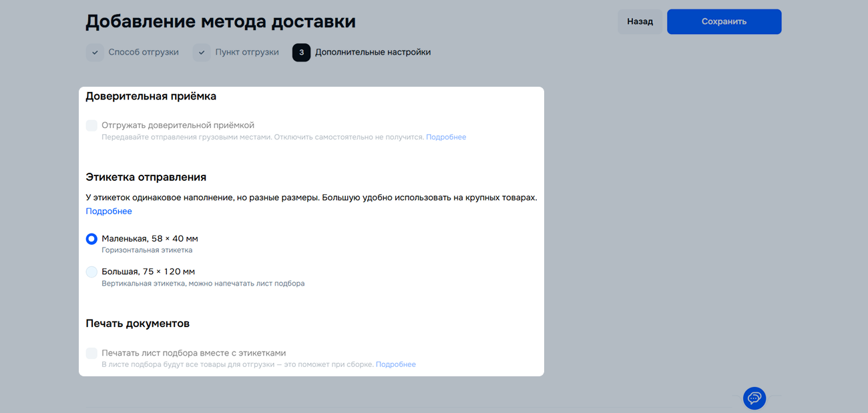Save the delivery method with Сохранить
The width and height of the screenshot is (868, 413).
[724, 21]
